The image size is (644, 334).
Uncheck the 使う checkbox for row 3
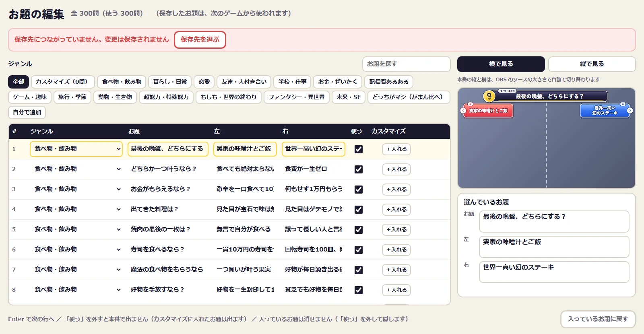click(x=358, y=190)
